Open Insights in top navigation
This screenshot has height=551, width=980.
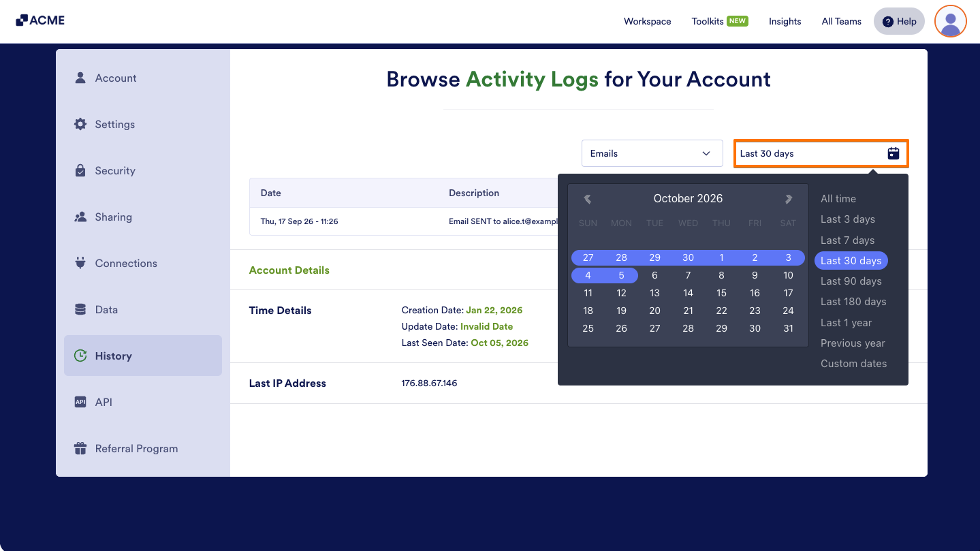coord(785,21)
